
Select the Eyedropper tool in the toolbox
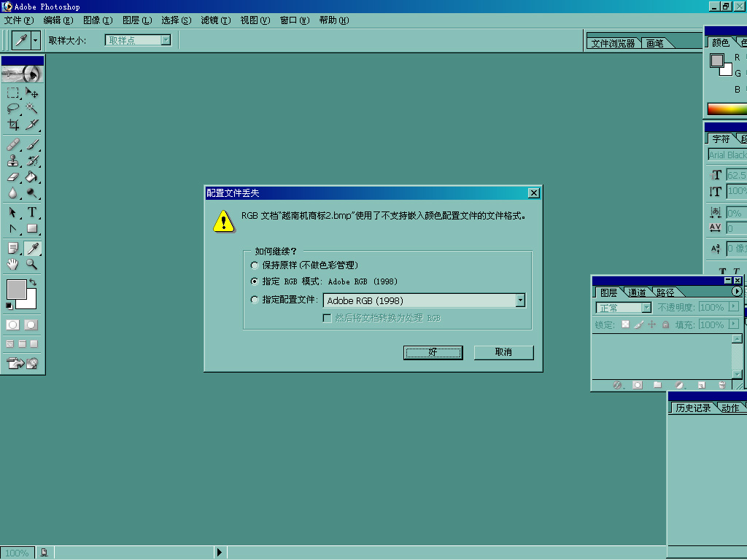(x=32, y=248)
